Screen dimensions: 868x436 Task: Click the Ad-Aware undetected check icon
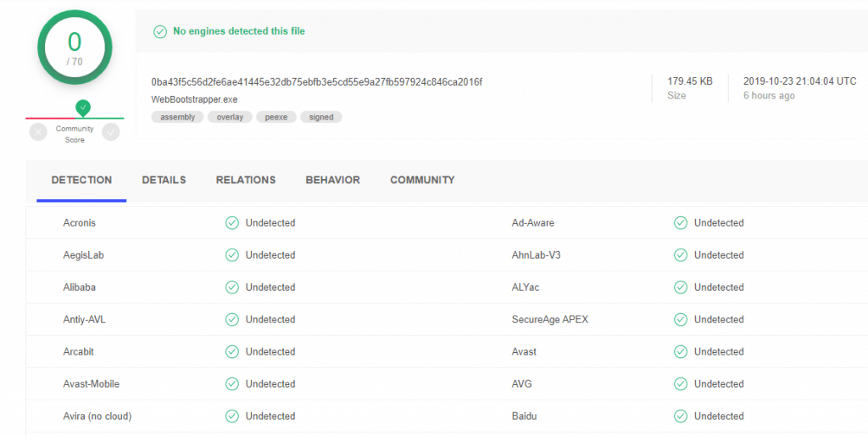(x=681, y=223)
